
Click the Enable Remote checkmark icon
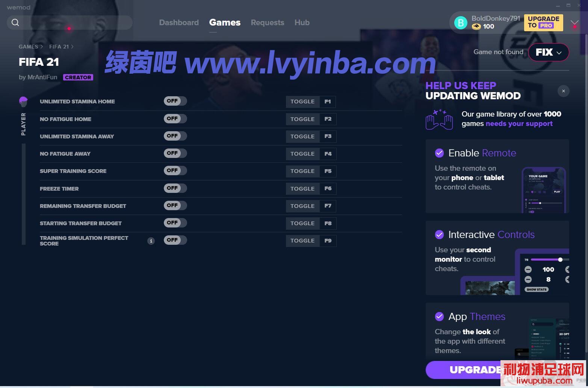click(x=439, y=153)
